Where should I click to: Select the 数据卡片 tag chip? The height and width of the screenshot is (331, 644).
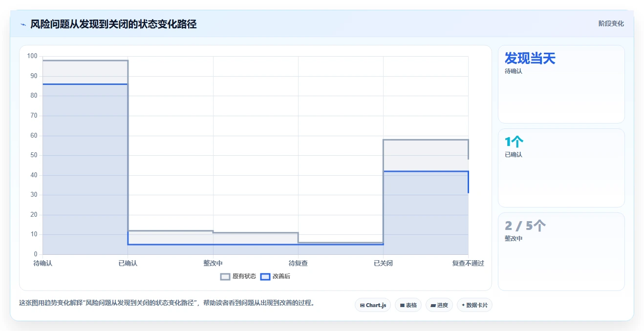pos(474,305)
